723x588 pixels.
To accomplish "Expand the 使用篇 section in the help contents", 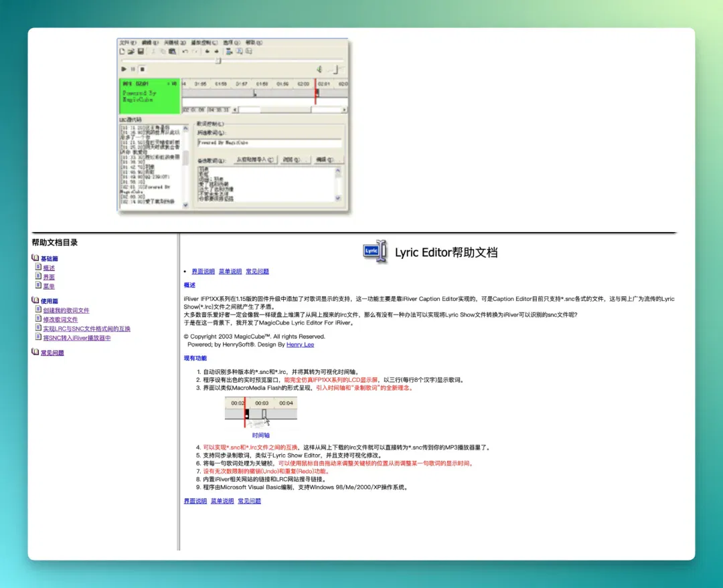I will pyautogui.click(x=50, y=302).
